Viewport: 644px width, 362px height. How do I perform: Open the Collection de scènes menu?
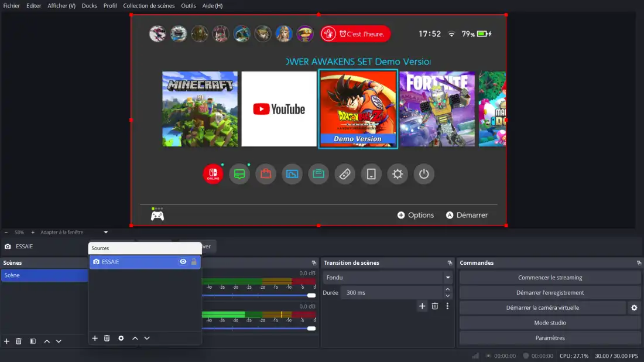point(149,6)
